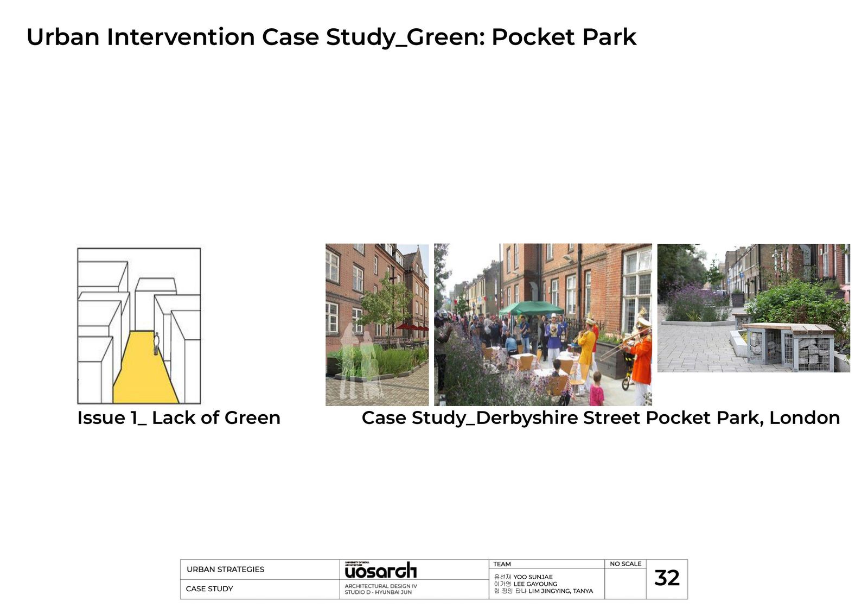Select the URBAN STRATEGIES footer cell

(x=226, y=569)
